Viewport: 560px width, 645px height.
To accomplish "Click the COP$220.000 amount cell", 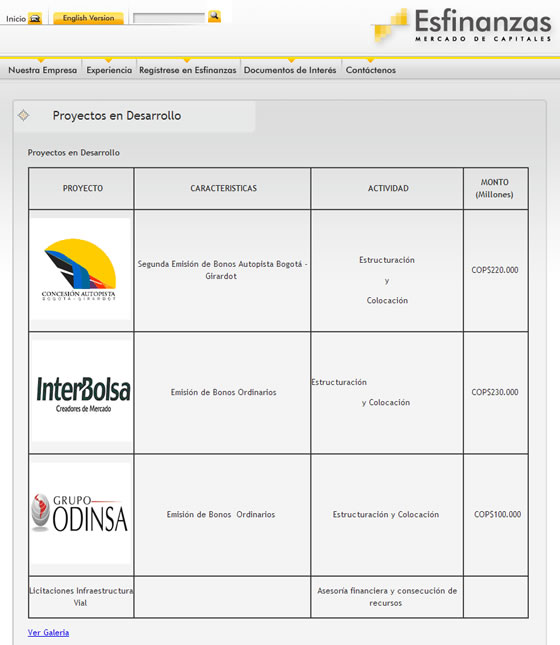I will pos(495,270).
